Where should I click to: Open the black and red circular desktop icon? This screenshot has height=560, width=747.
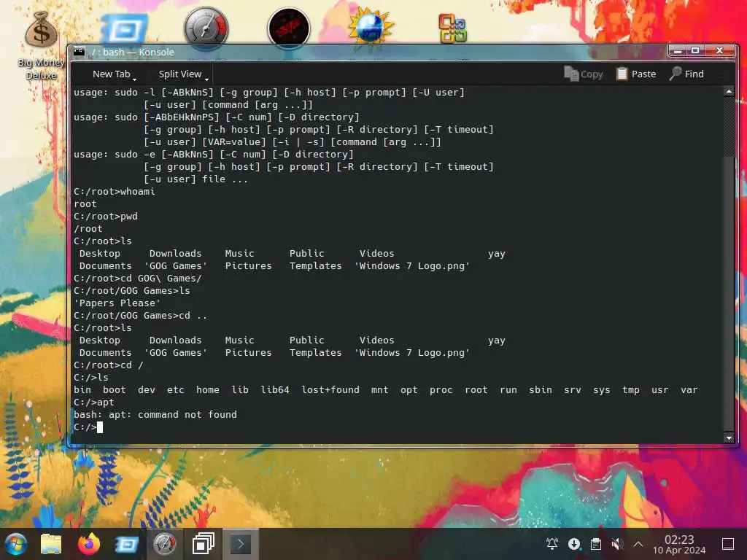(289, 27)
